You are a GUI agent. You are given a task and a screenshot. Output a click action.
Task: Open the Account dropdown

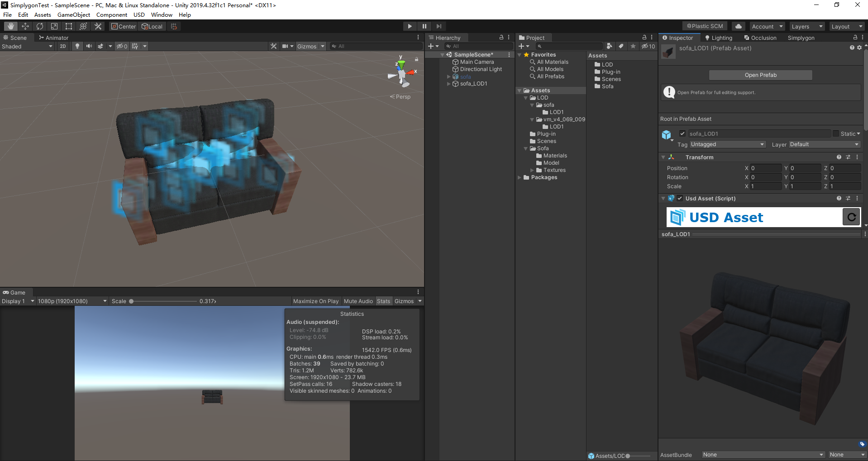(x=767, y=26)
